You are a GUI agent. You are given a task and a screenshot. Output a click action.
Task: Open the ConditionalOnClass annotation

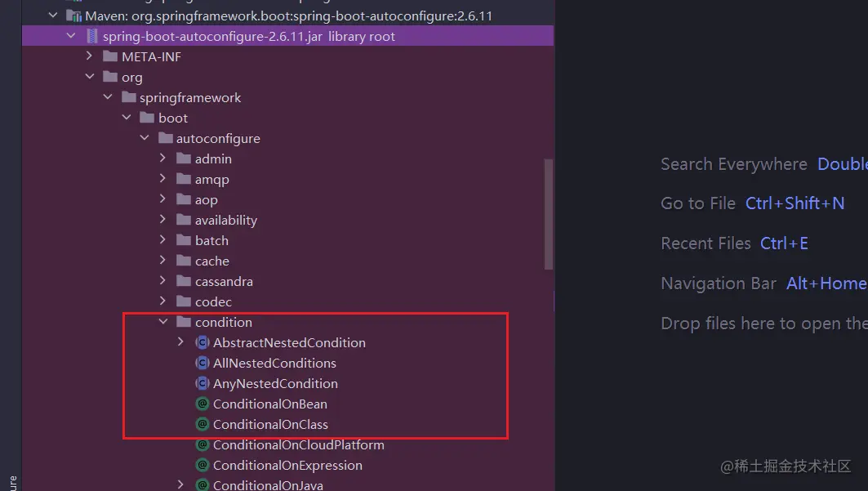pos(271,425)
